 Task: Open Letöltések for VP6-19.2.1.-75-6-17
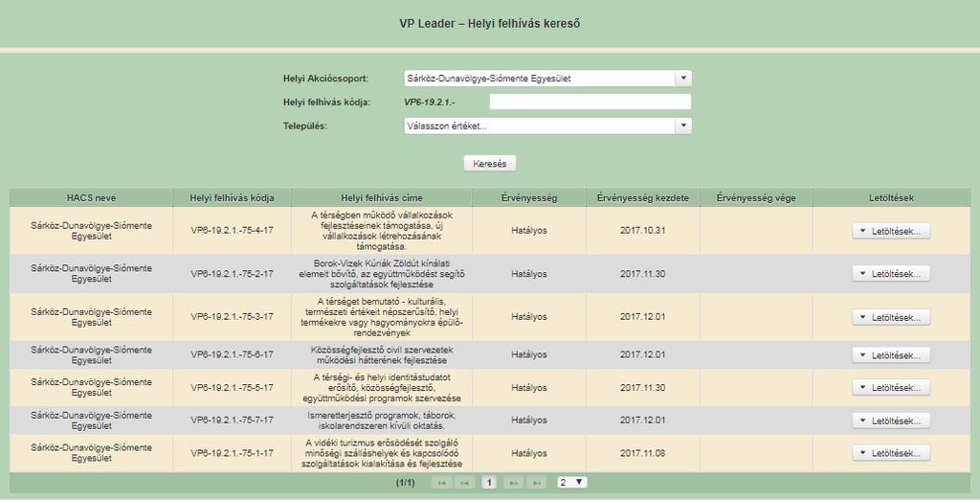coord(891,354)
